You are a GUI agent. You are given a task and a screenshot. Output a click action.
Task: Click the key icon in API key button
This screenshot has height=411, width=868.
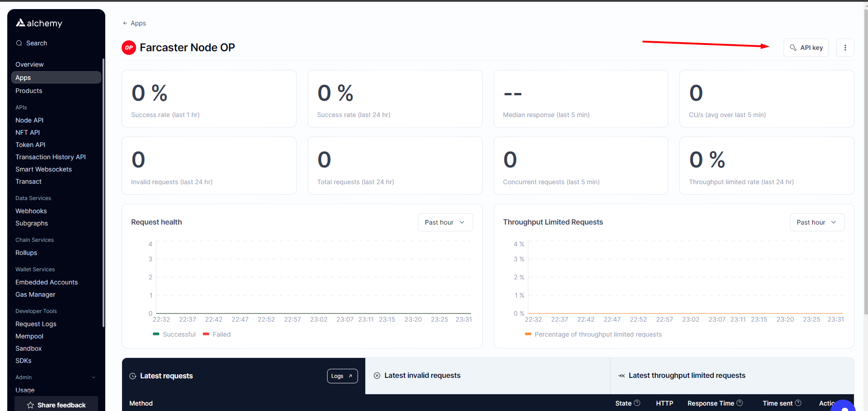pos(793,48)
